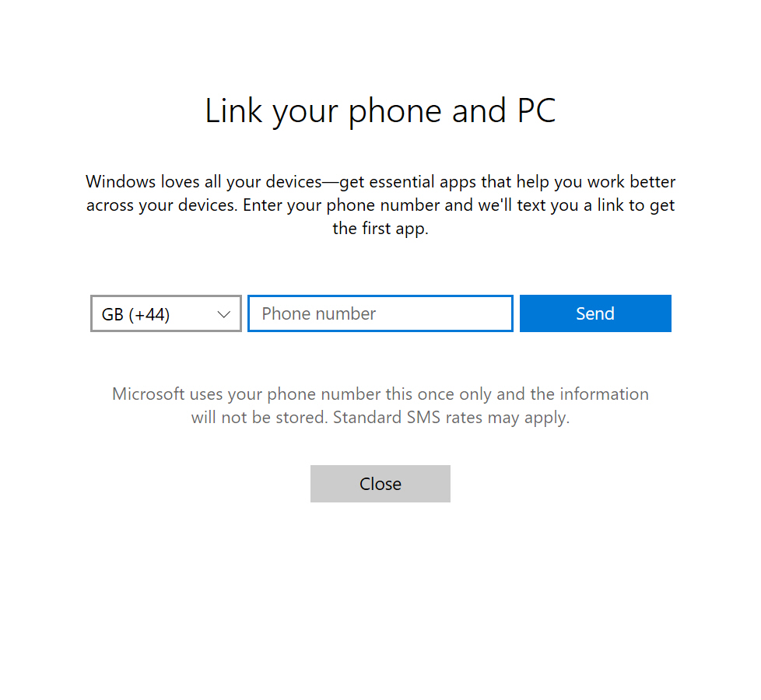Click the gray Close button

pos(380,484)
